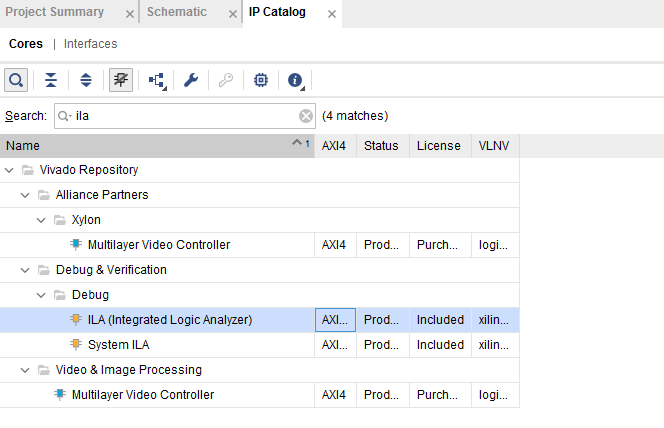Click the wrench Customize IP icon
This screenshot has height=428, width=664.
(x=191, y=80)
